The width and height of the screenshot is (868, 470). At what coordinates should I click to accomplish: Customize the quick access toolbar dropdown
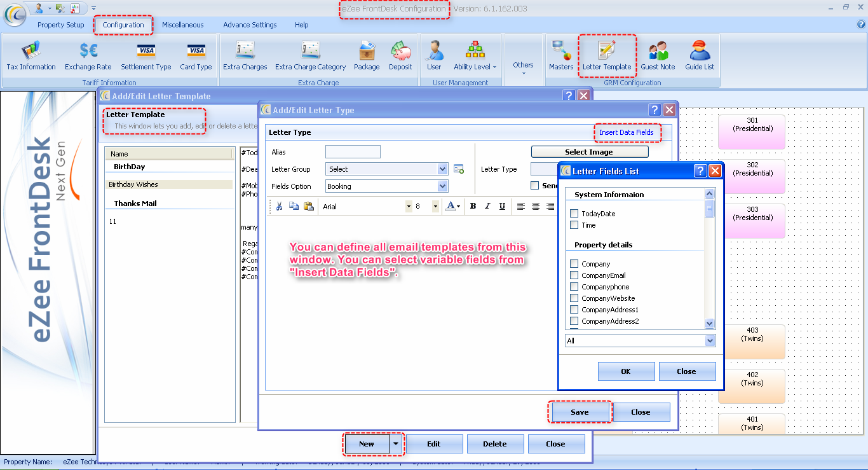click(93, 8)
